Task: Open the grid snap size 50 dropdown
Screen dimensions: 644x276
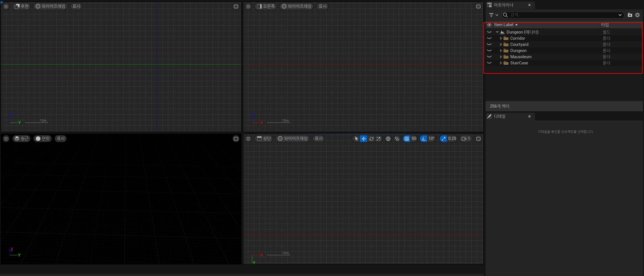Action: point(414,138)
